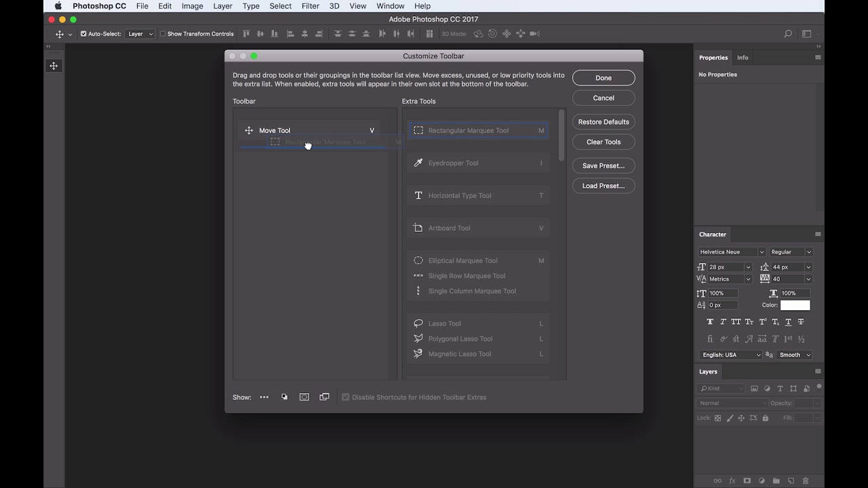Click the Elliptical Marquee Tool icon
This screenshot has height=488, width=868.
pyautogui.click(x=418, y=260)
